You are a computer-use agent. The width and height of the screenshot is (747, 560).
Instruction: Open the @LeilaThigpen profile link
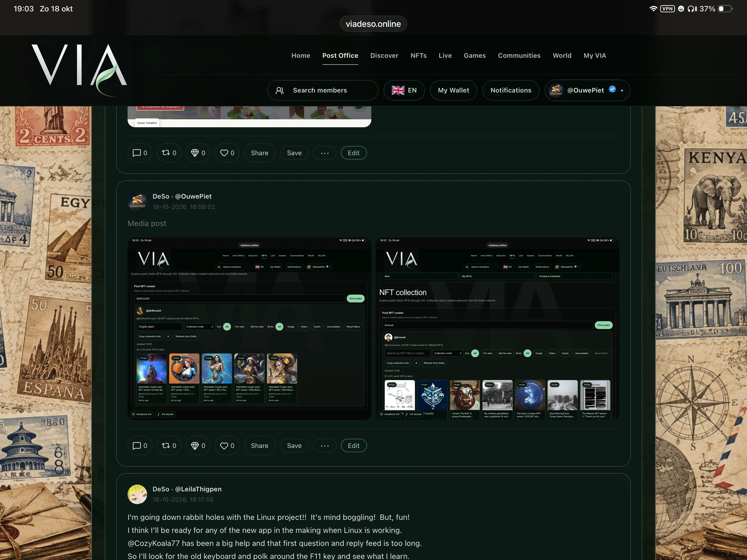pyautogui.click(x=198, y=489)
